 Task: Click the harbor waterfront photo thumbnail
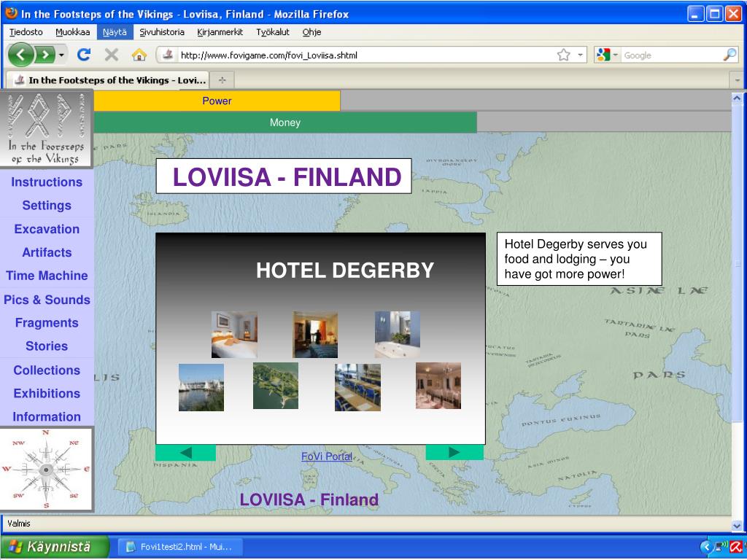[x=201, y=387]
